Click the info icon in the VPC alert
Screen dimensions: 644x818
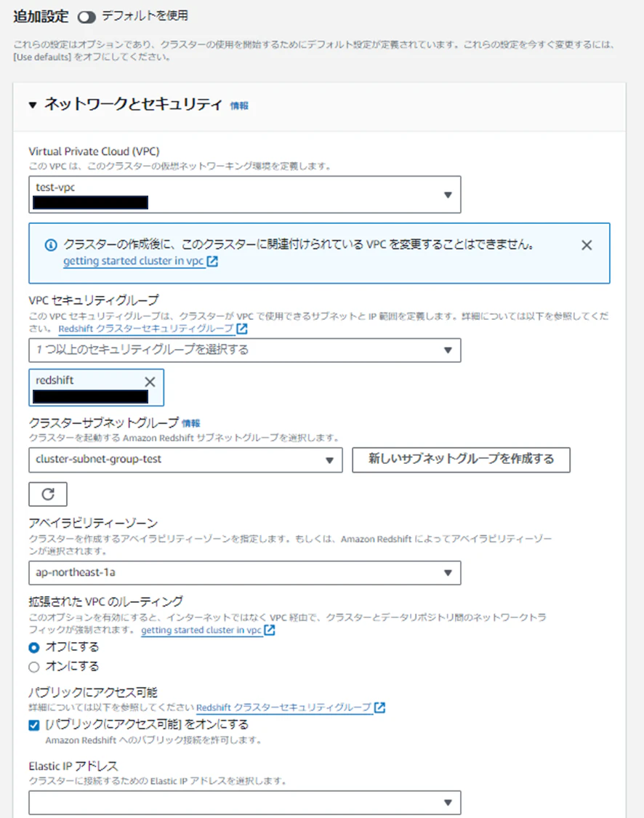[51, 244]
